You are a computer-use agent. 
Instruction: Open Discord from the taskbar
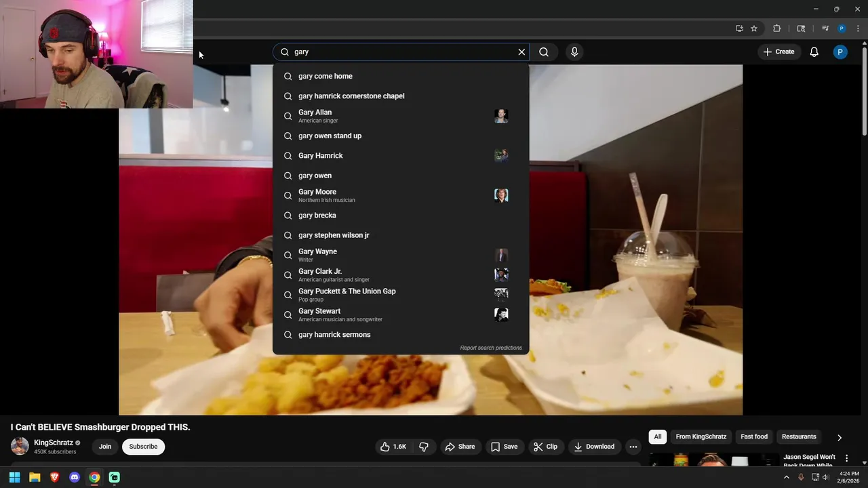tap(75, 477)
